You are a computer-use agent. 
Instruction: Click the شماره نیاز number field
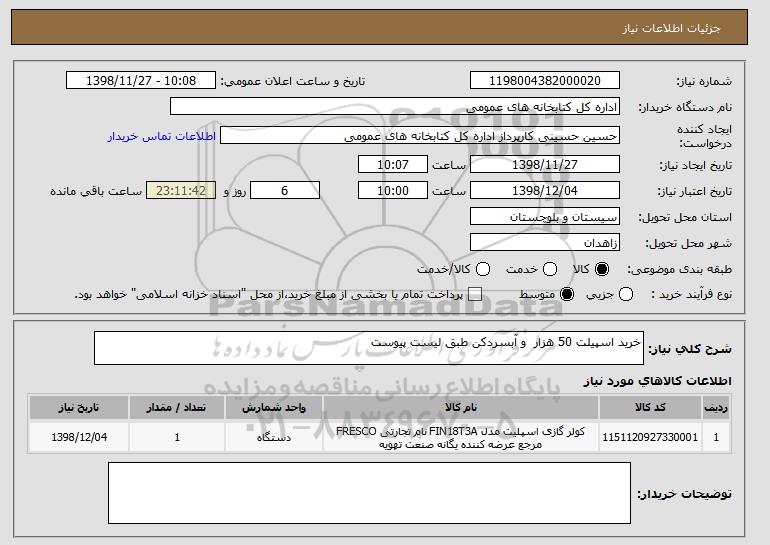pos(544,81)
